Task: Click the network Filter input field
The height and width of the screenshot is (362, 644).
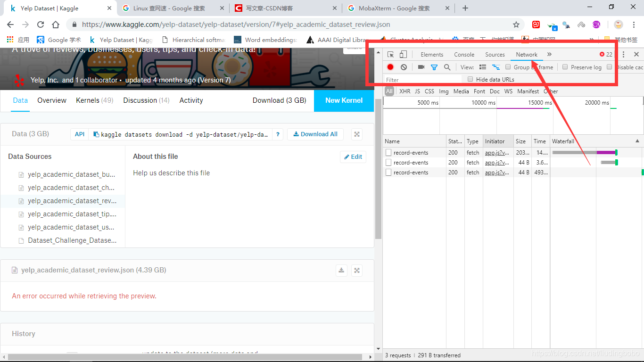Action: coord(423,80)
